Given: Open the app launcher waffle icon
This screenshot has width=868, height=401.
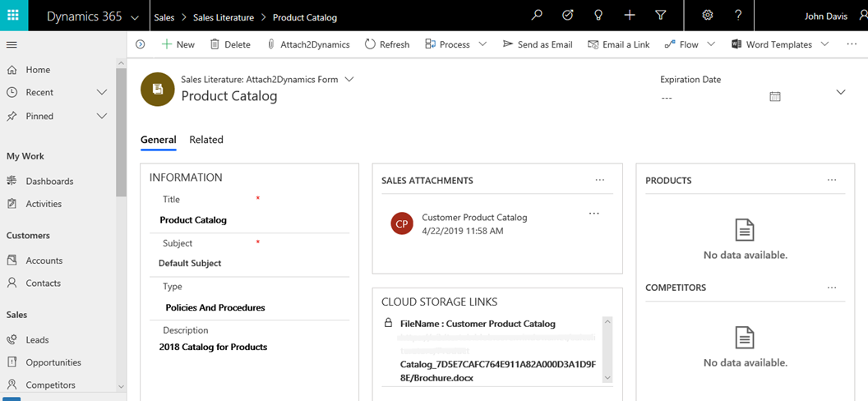Looking at the screenshot, I should tap(14, 16).
